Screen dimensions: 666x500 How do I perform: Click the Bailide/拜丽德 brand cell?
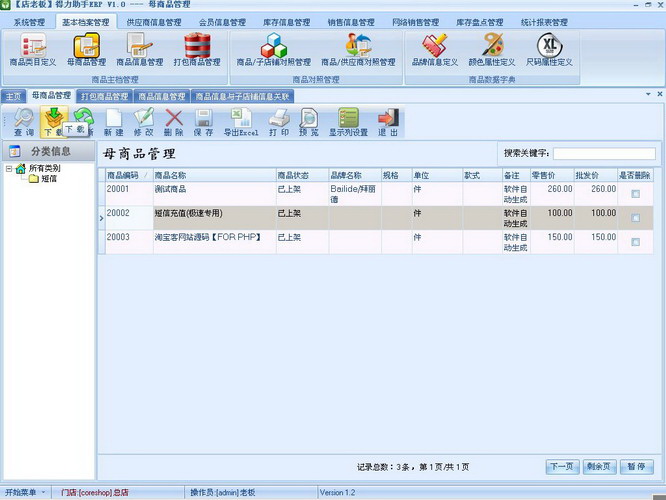coord(355,194)
